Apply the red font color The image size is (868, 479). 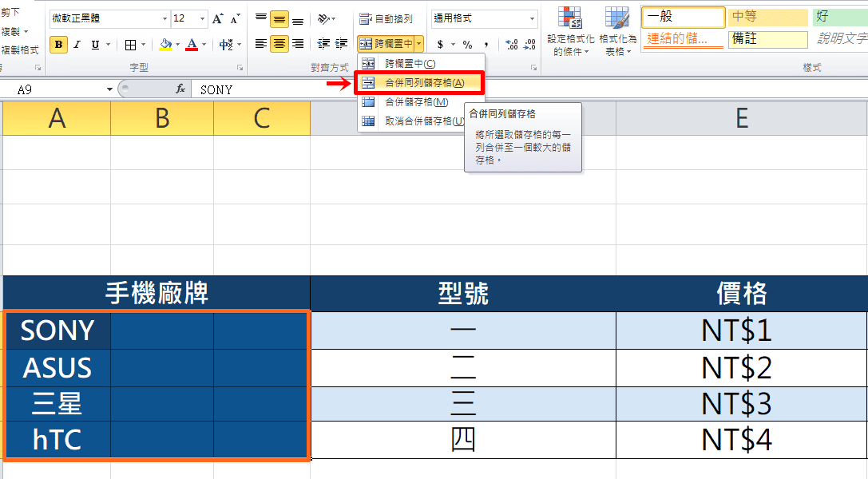[x=192, y=44]
